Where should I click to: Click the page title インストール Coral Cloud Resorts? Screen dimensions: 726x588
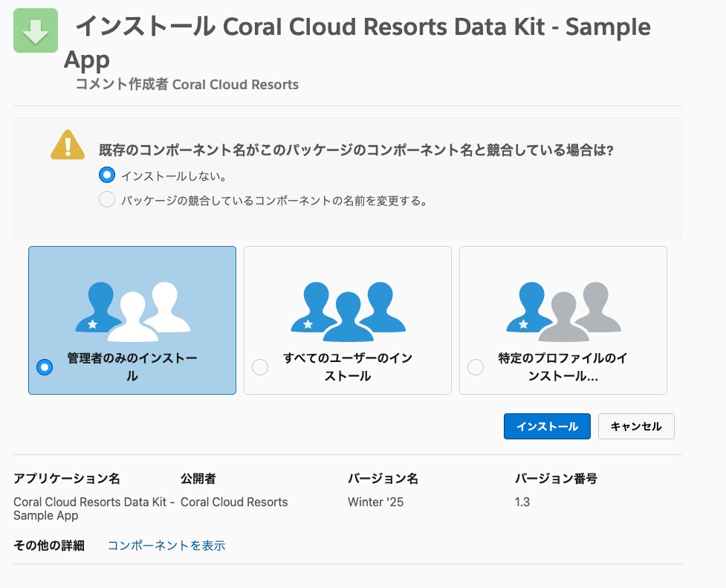pos(357,42)
